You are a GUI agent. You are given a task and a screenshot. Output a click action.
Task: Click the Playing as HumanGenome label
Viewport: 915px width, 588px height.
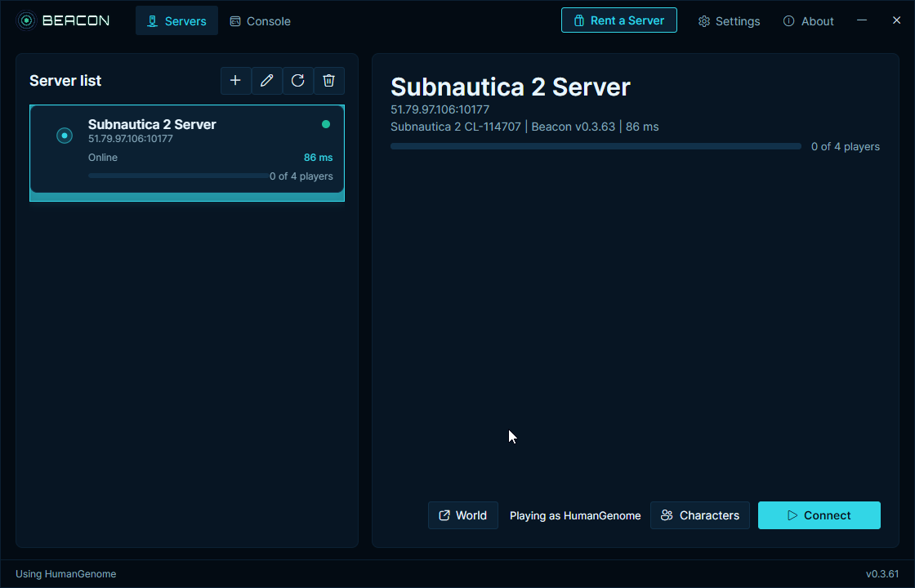(x=575, y=515)
